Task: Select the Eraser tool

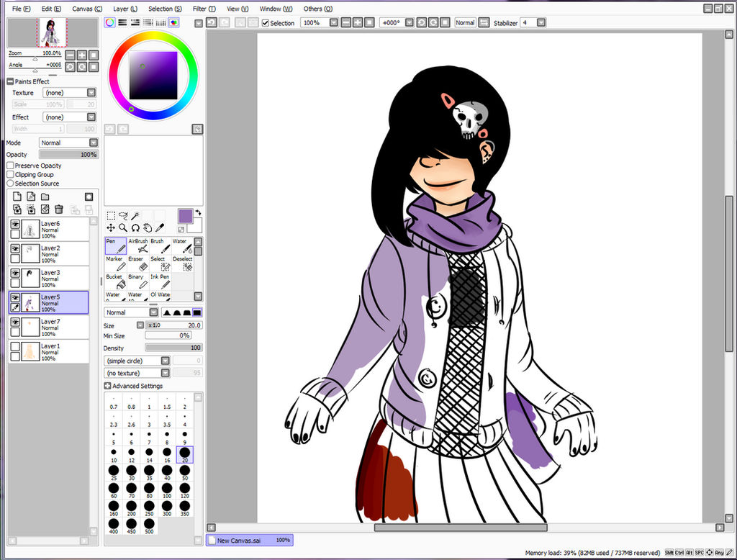Action: [x=138, y=263]
